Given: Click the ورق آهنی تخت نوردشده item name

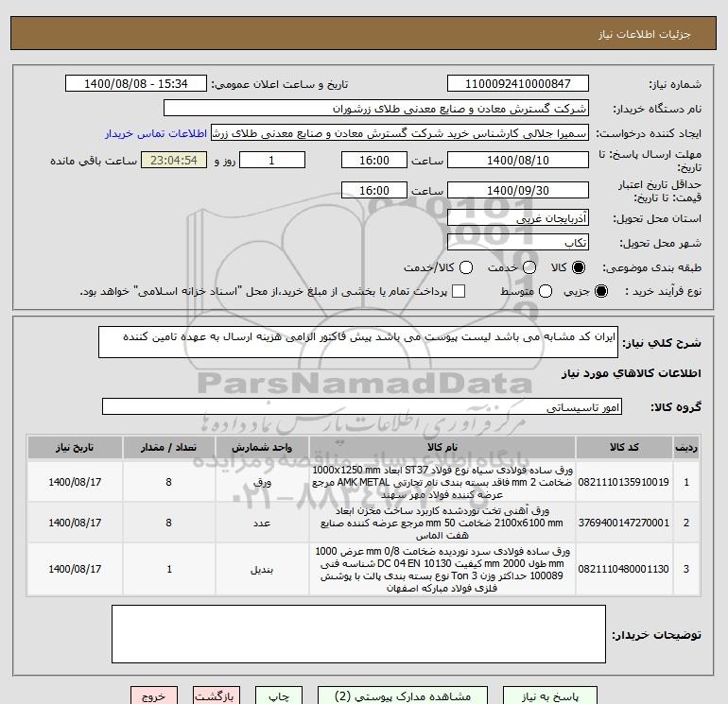Looking at the screenshot, I should tap(442, 523).
